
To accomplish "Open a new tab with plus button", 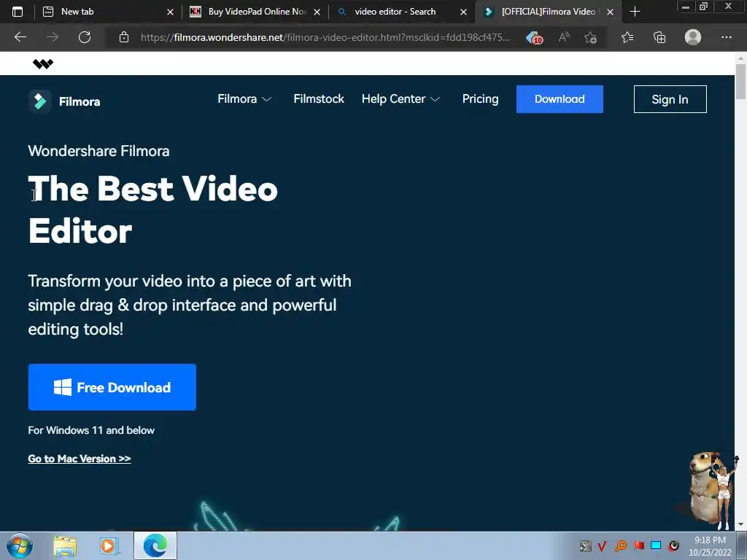I will click(635, 12).
